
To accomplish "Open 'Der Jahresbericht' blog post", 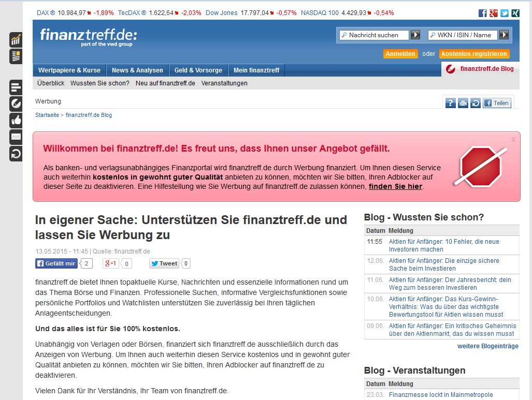I will [450, 284].
